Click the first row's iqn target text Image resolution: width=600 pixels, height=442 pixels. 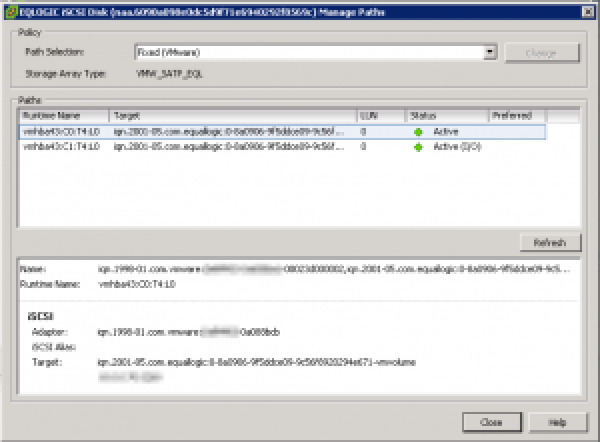[x=229, y=132]
